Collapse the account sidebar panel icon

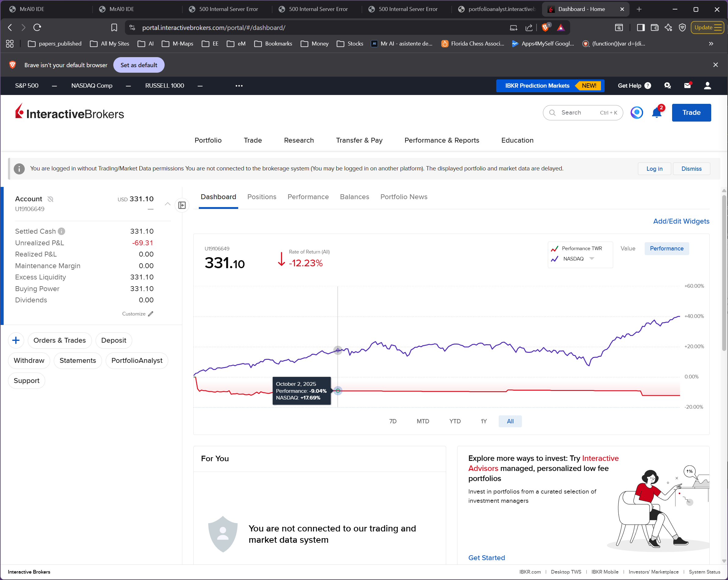click(182, 205)
